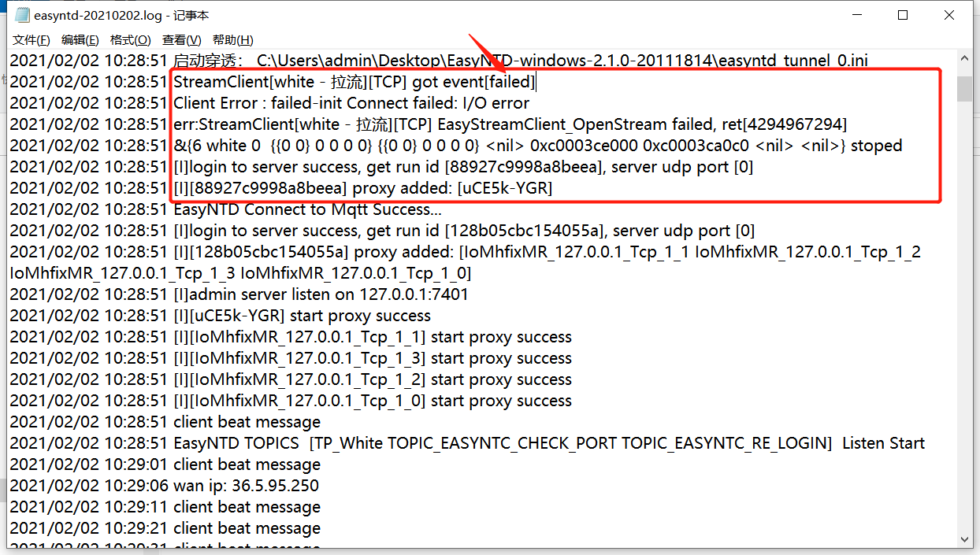Viewport: 980px width, 555px height.
Task: Click the line ending with 'stoped'
Action: 455,146
